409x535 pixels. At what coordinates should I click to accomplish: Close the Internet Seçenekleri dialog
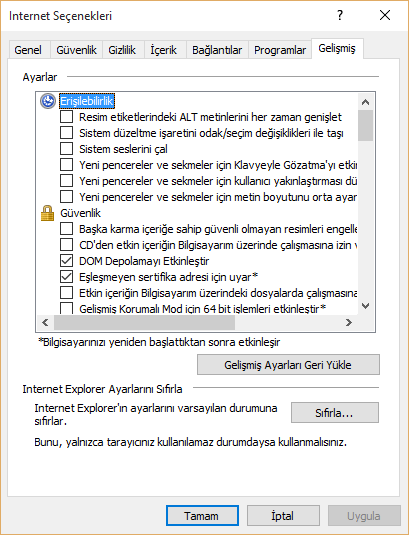click(385, 15)
